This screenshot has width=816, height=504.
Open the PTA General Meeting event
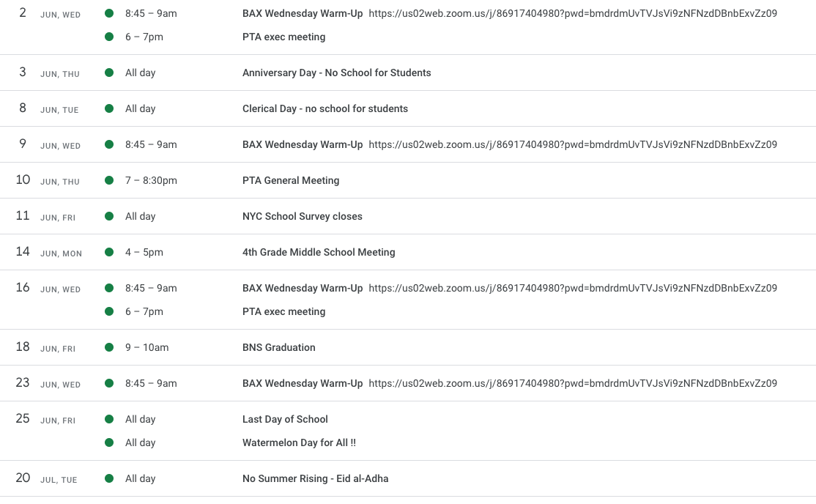click(290, 180)
